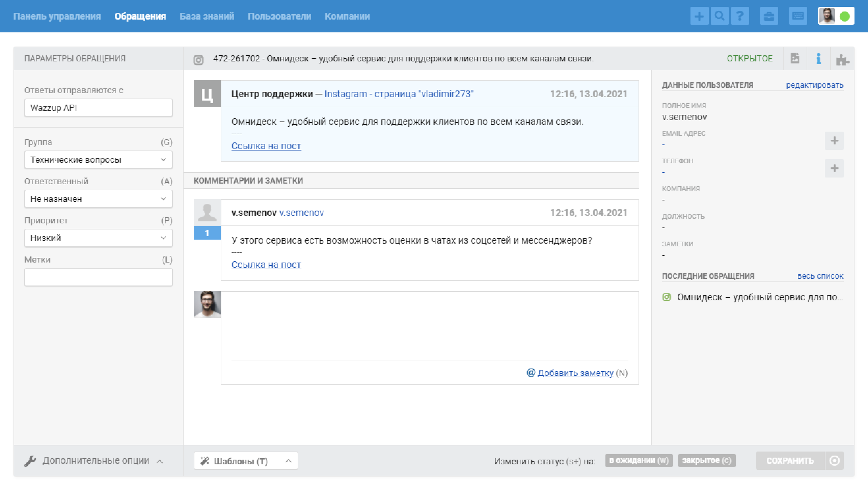Screen dimensions: 868x490
Task: Click v.semenov's placeholder avatar
Action: pyautogui.click(x=207, y=213)
